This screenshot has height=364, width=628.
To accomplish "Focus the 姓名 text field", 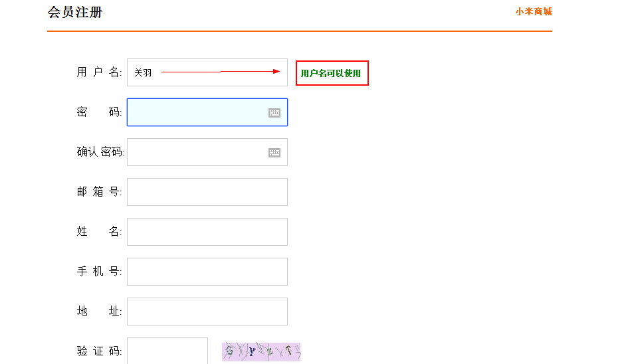I will [x=207, y=232].
